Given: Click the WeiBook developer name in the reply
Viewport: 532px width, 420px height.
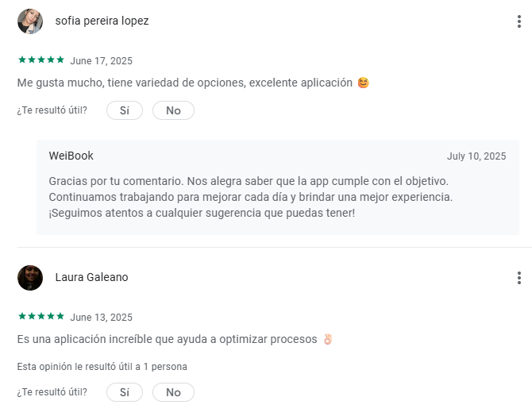Looking at the screenshot, I should 71,156.
